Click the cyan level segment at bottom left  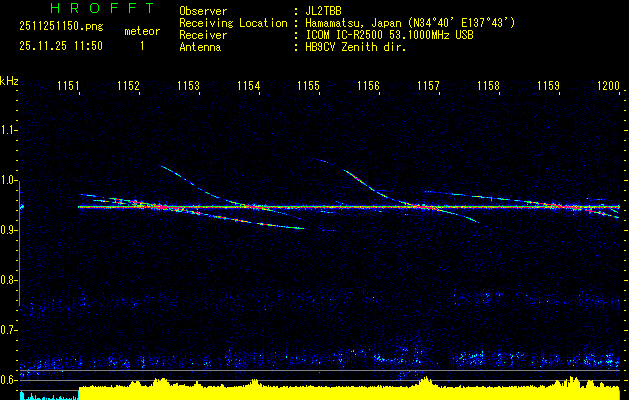coord(48,396)
